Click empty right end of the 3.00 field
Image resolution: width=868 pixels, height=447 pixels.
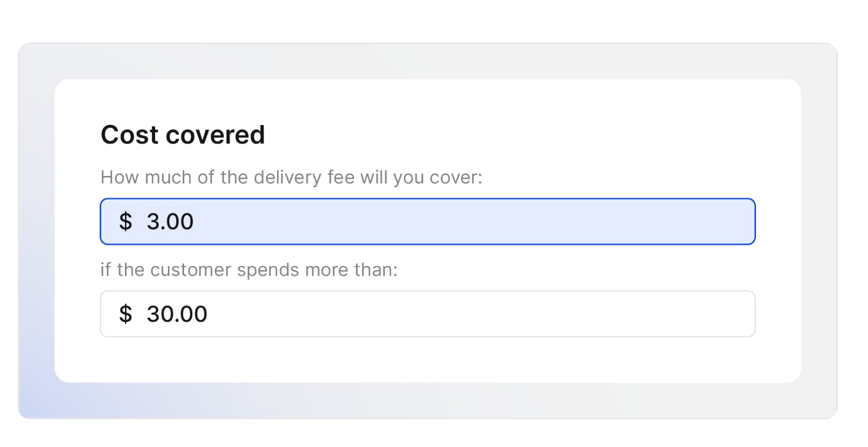pos(708,222)
